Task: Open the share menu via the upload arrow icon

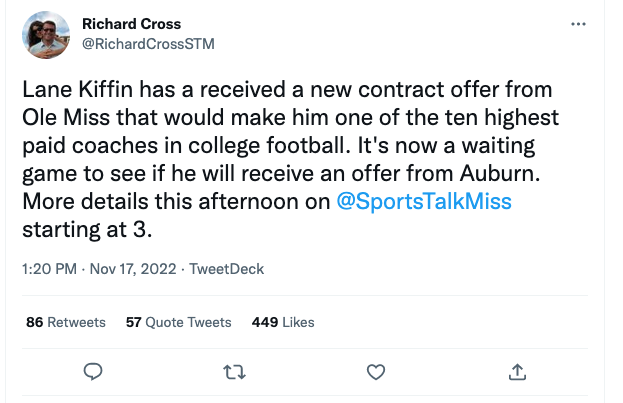Action: (518, 372)
